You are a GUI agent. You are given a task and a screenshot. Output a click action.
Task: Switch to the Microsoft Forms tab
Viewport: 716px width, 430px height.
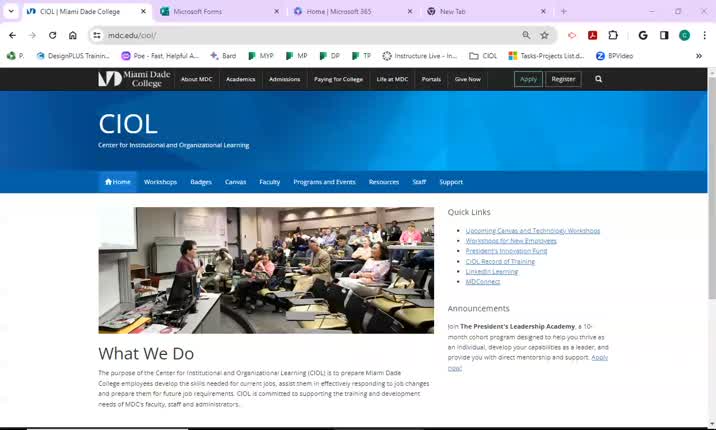click(x=215, y=11)
